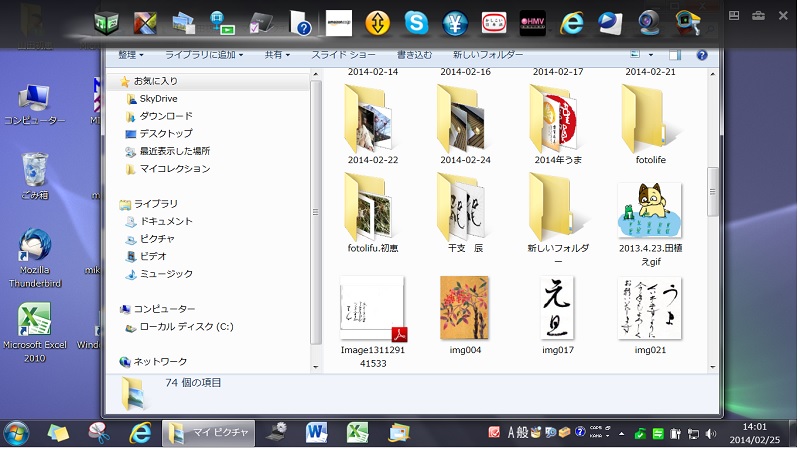Viewport: 800px width, 449px height.
Task: Click the Windows Start button
Action: [16, 434]
